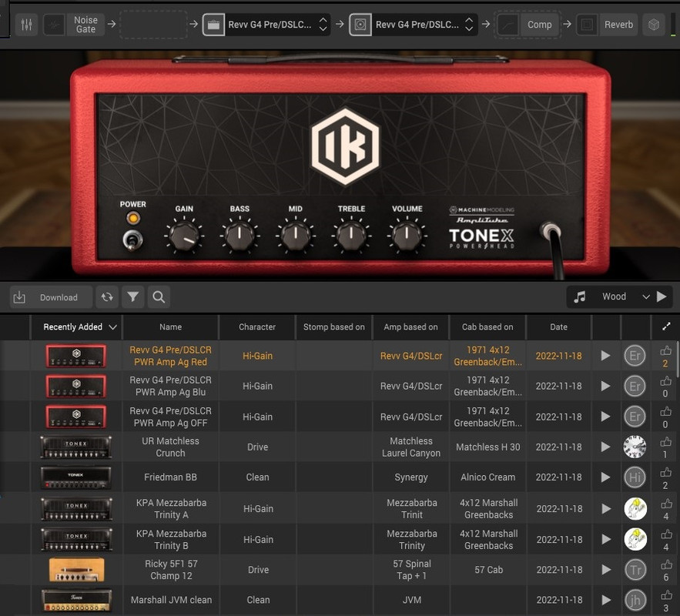Preview play Marshall JVM clean

click(x=606, y=600)
